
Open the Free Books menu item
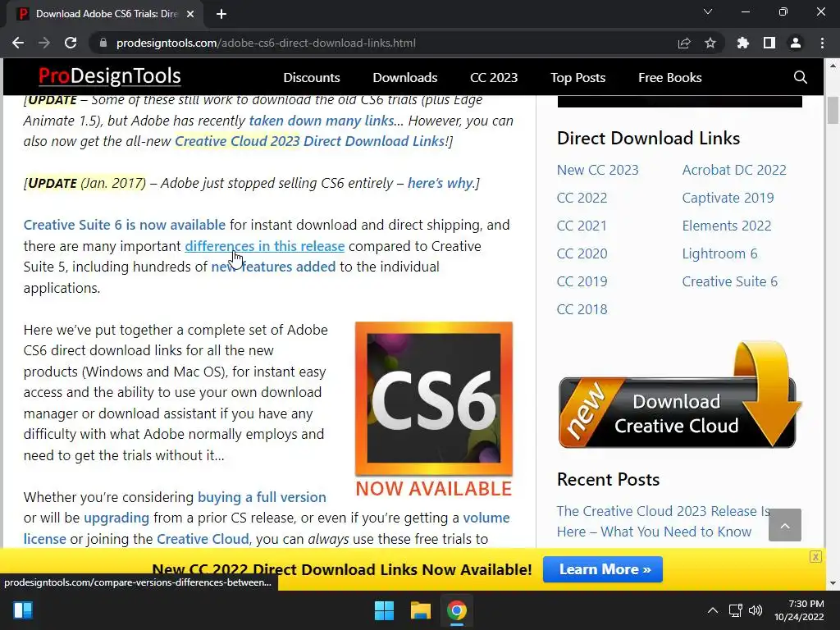pos(669,78)
